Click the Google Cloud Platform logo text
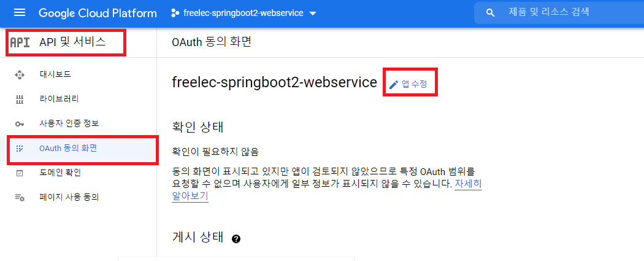 click(98, 13)
